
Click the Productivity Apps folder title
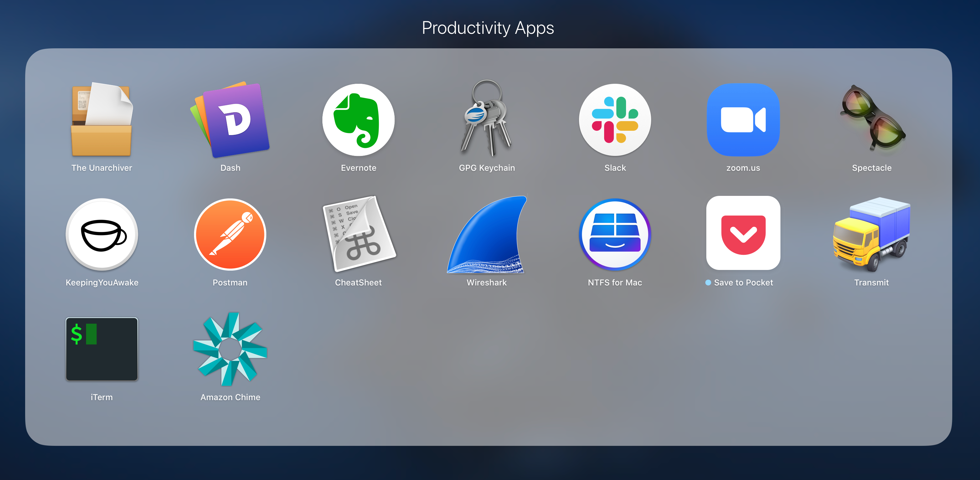click(488, 28)
